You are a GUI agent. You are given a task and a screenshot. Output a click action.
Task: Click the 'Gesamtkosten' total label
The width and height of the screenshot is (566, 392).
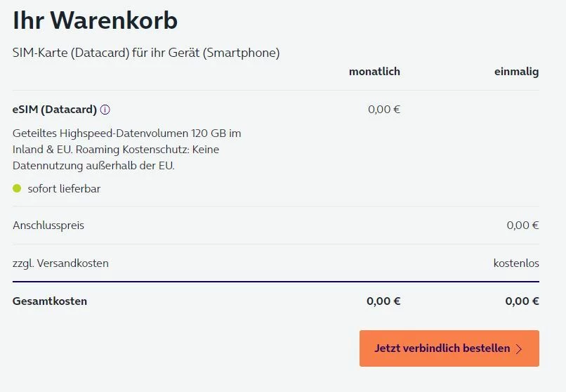50,301
